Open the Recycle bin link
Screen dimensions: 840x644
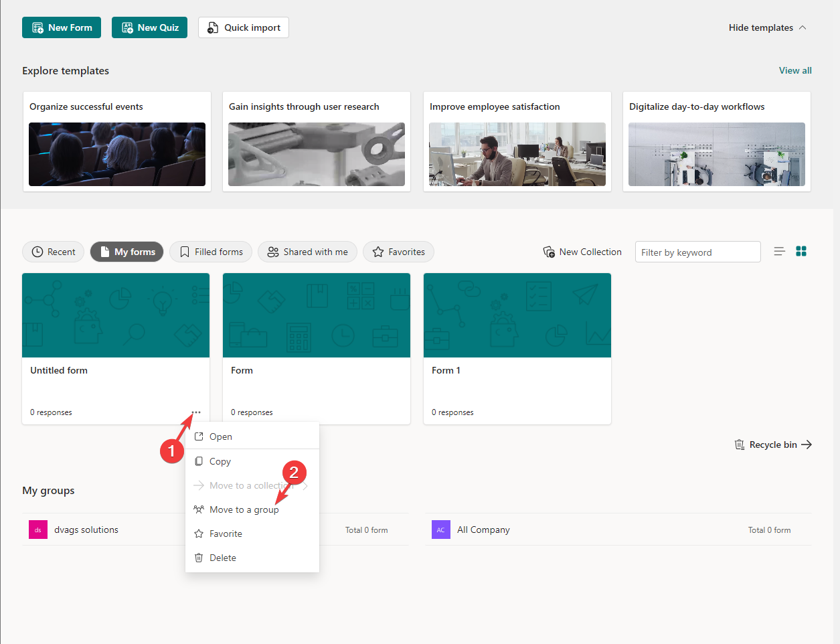[773, 445]
